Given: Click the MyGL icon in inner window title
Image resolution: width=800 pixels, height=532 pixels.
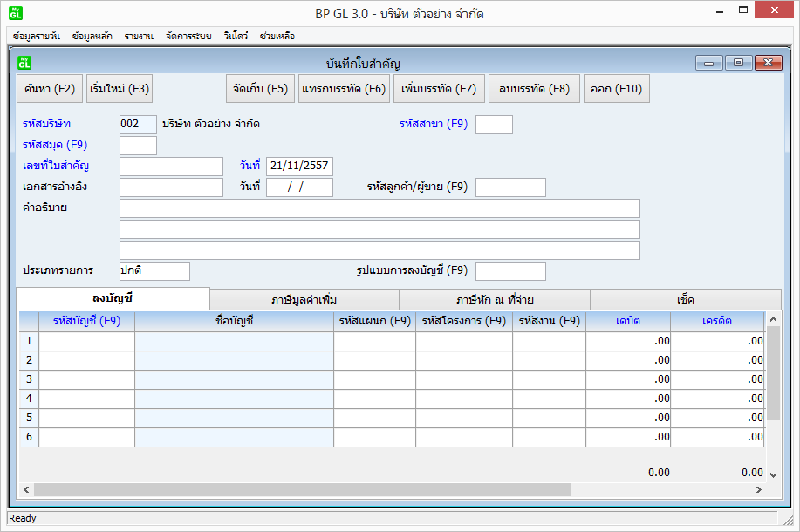Looking at the screenshot, I should 24,63.
